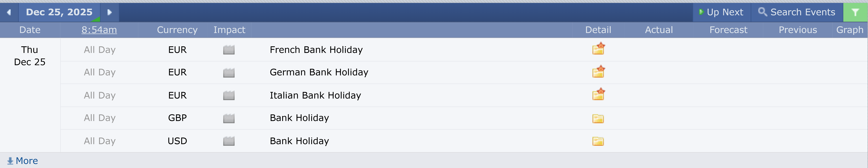The width and height of the screenshot is (868, 168).
Task: Click impact icon for USD Bank Holiday
Action: tap(229, 141)
